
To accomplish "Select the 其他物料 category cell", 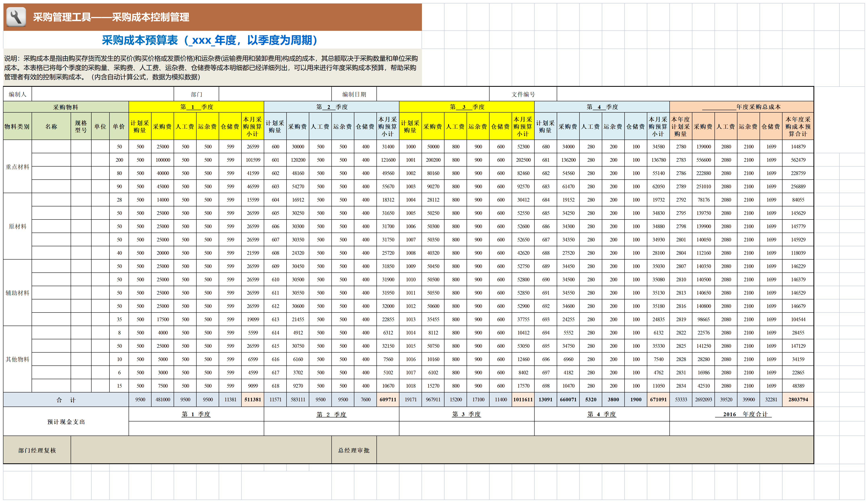I will (x=18, y=359).
